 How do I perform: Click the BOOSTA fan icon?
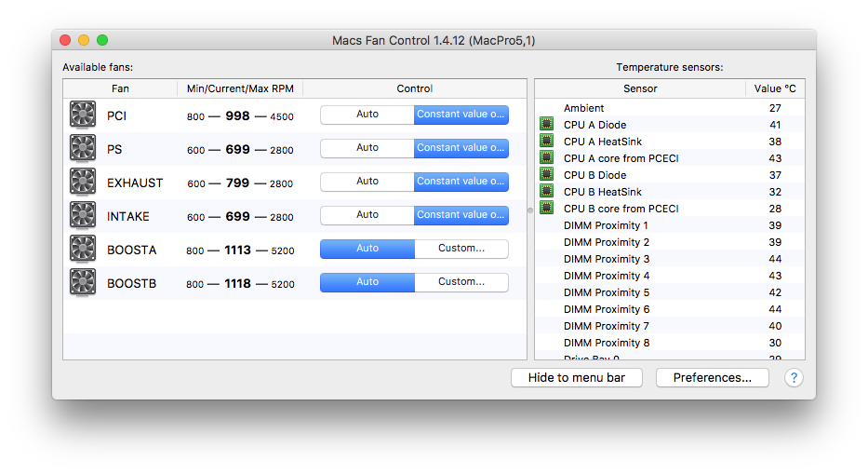click(x=83, y=249)
